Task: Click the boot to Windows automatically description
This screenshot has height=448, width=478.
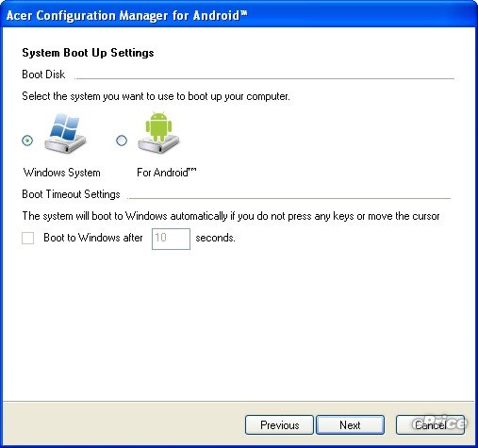Action: point(231,216)
